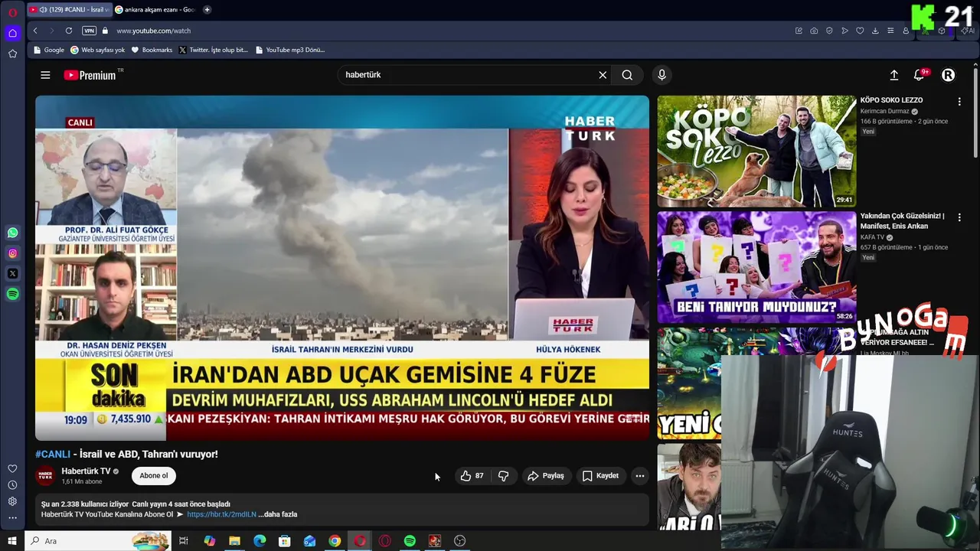980x551 pixels.
Task: Click the #CANLI hashtag in title
Action: (53, 454)
